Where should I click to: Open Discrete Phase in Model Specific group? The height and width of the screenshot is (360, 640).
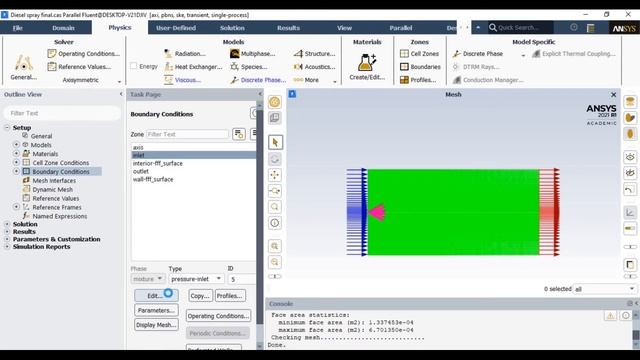(478, 53)
